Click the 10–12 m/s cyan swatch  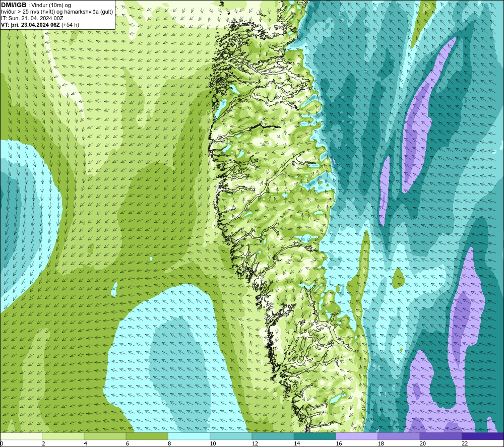(231, 436)
